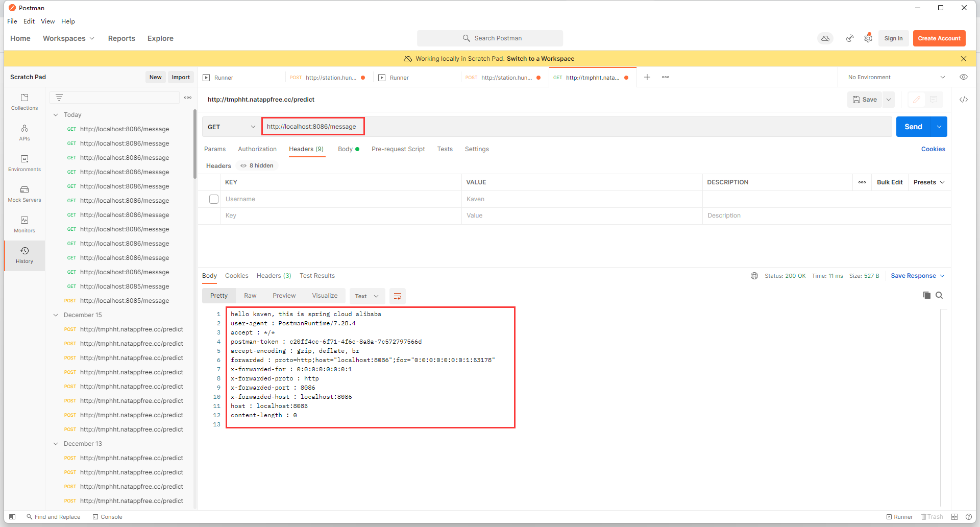Click the Import button
This screenshot has height=527, width=980.
click(181, 77)
